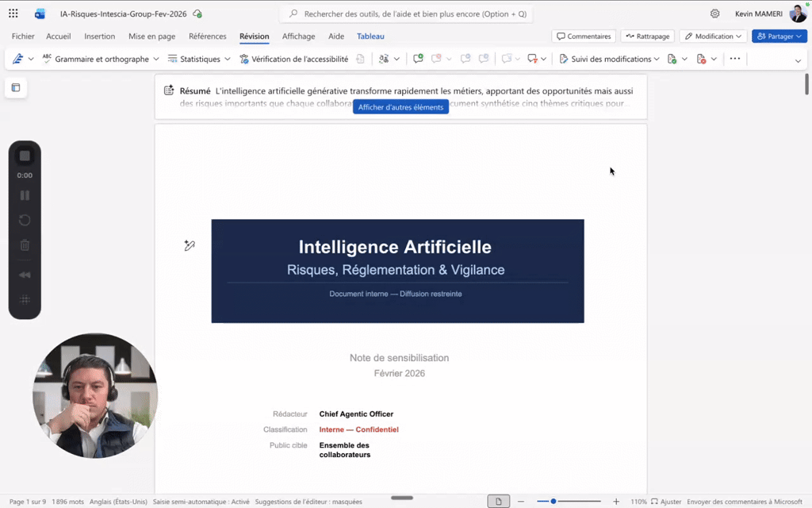This screenshot has width=812, height=508.
Task: Click the Copilot pen icon beside title
Action: (190, 245)
